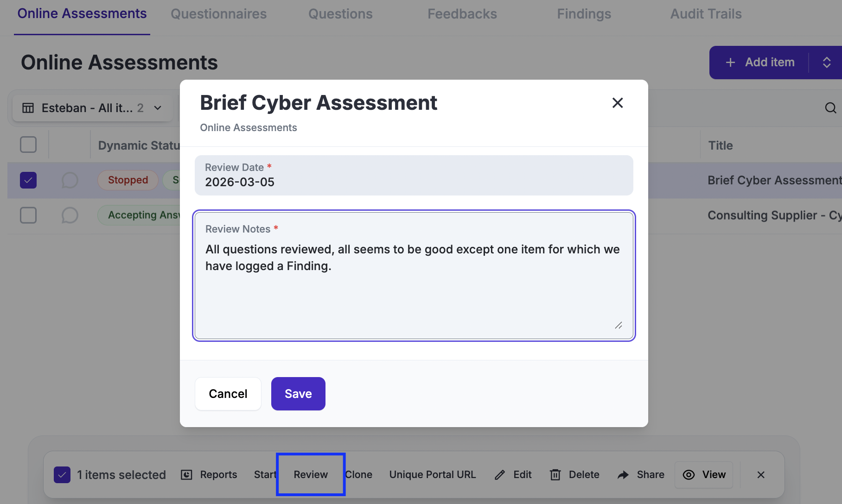842x504 pixels.
Task: Click the search magnifier icon
Action: coord(830,108)
